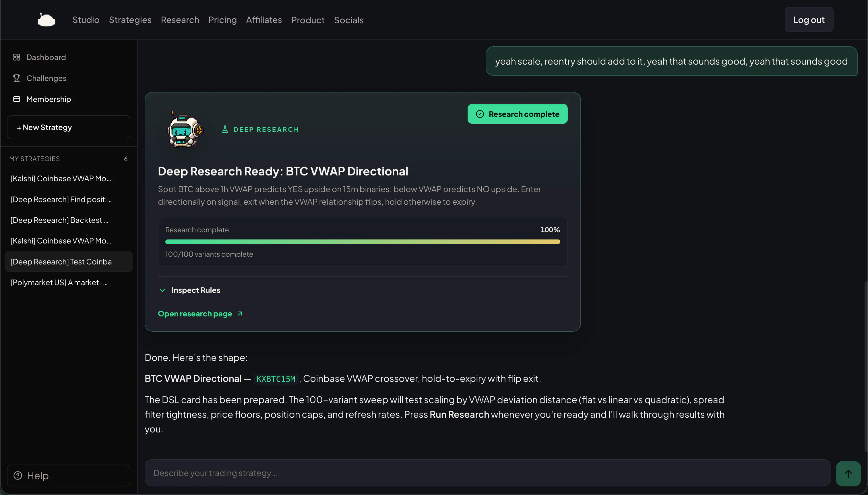The height and width of the screenshot is (495, 868).
Task: Expand Inspect Rules chevron
Action: click(x=162, y=290)
